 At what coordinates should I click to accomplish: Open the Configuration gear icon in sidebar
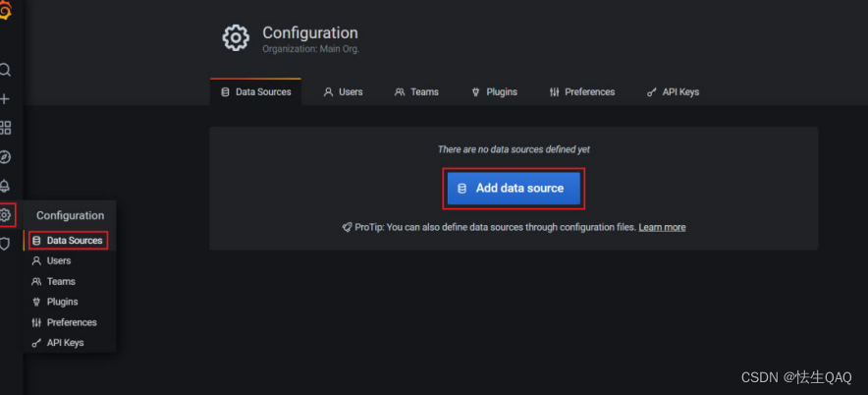6,215
